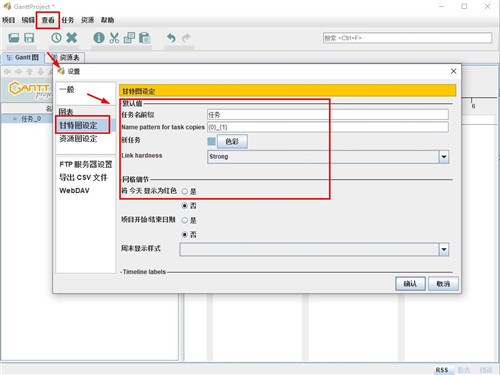Click the save project disk icon
Image resolution: width=500 pixels, height=375 pixels.
29,38
